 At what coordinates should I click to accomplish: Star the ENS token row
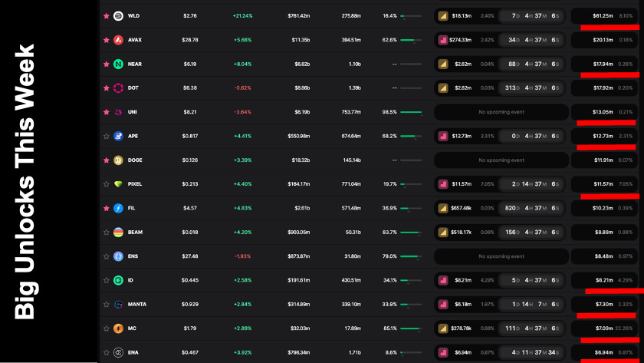pyautogui.click(x=107, y=256)
